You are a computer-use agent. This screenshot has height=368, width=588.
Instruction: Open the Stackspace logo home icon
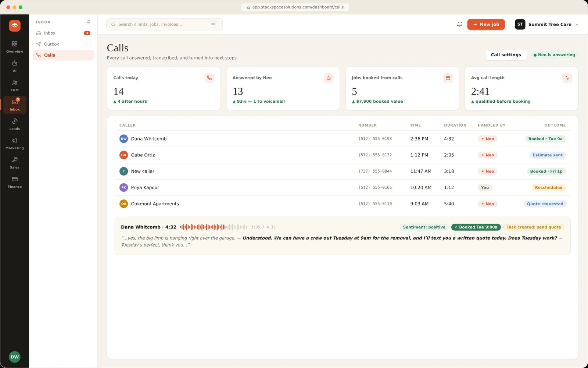(x=15, y=26)
